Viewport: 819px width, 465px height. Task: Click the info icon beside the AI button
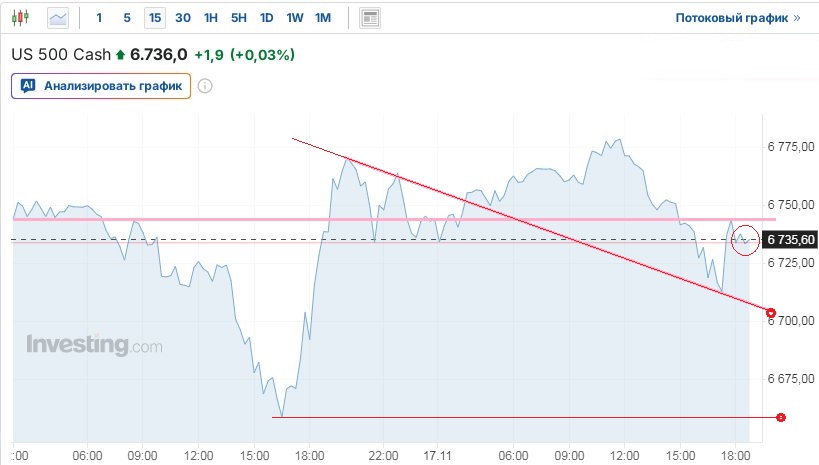pos(205,86)
